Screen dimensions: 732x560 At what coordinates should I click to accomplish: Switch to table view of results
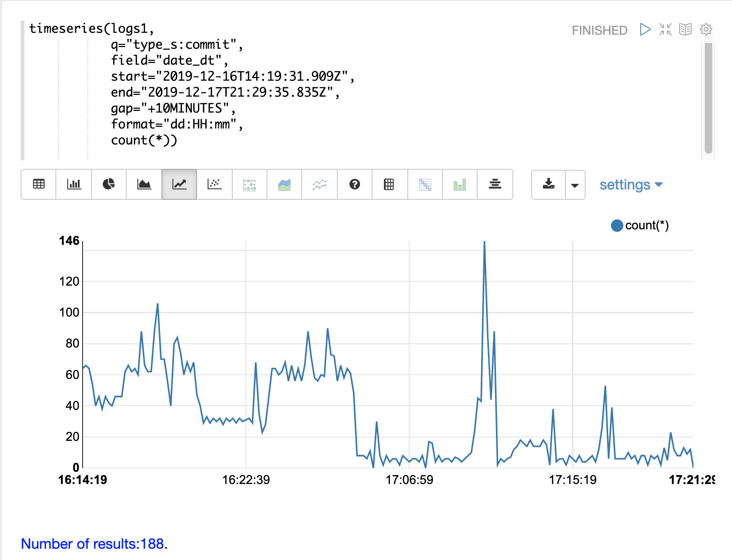coord(39,184)
